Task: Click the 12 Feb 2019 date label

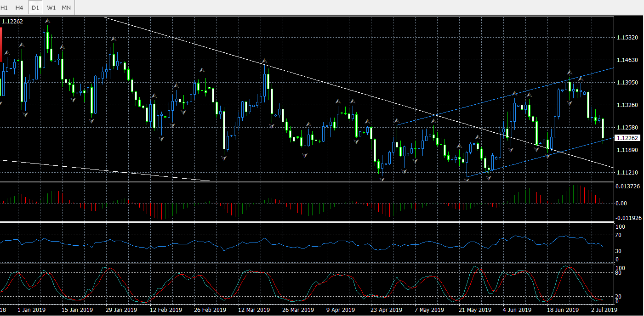Action: [165, 310]
